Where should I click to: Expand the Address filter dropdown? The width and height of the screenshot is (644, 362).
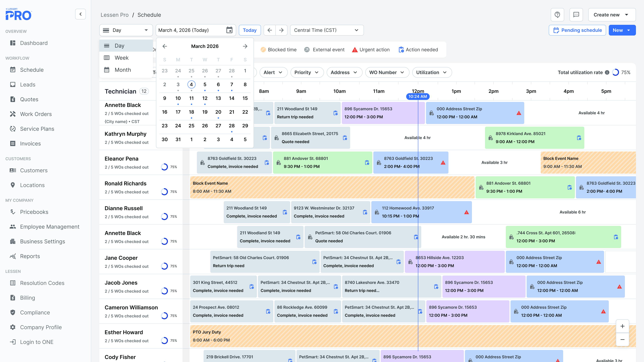344,72
